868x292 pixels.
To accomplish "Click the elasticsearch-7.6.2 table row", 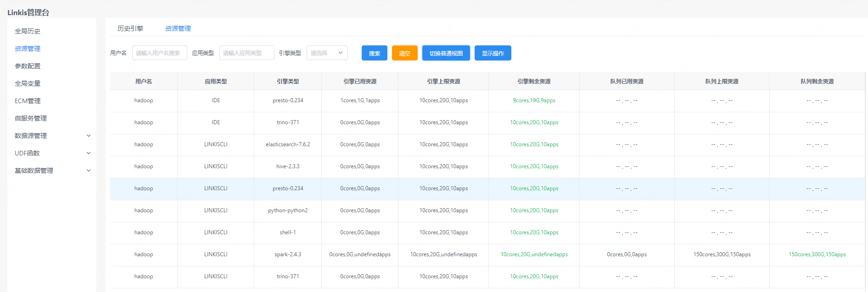I will [288, 144].
